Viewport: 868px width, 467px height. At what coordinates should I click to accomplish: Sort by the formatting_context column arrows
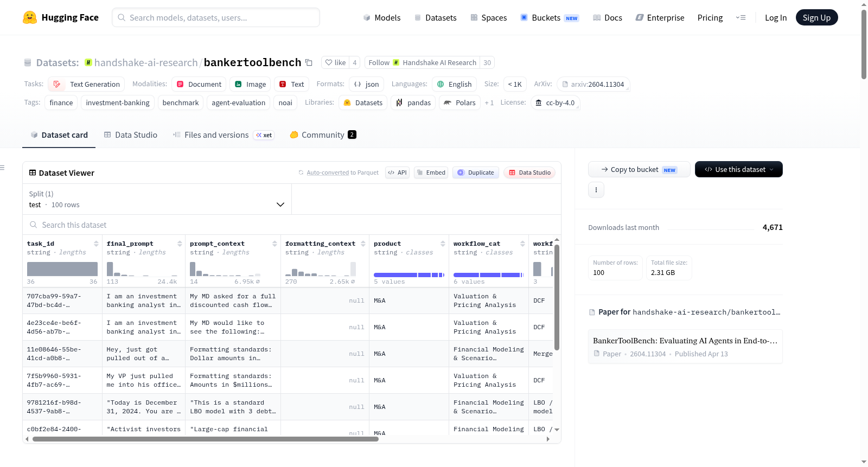363,244
